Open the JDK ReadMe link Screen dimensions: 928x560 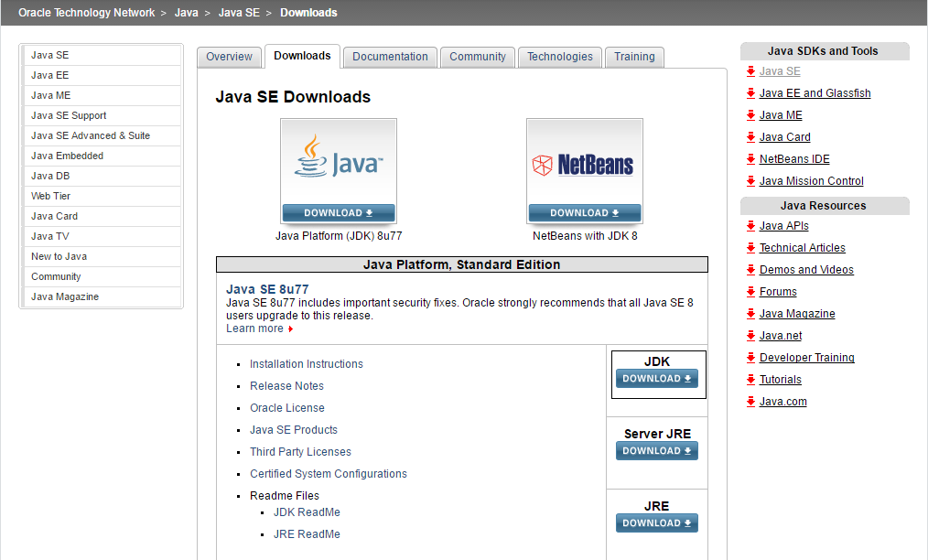(x=307, y=512)
